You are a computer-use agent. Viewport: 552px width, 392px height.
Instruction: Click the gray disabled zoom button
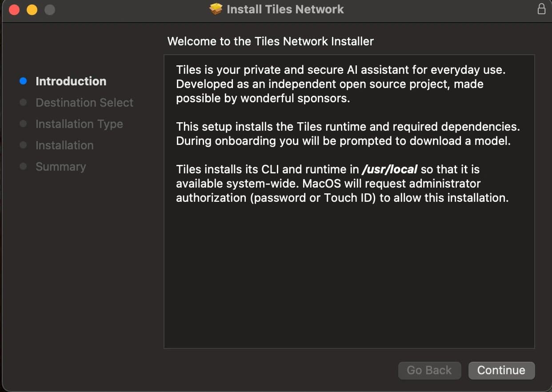click(x=50, y=9)
